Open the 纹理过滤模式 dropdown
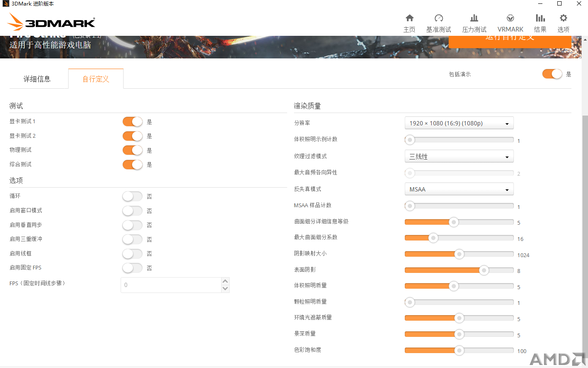 pyautogui.click(x=459, y=156)
